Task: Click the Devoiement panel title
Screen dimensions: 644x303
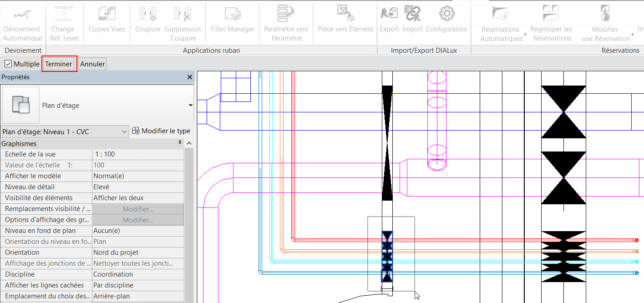Action: [x=23, y=50]
